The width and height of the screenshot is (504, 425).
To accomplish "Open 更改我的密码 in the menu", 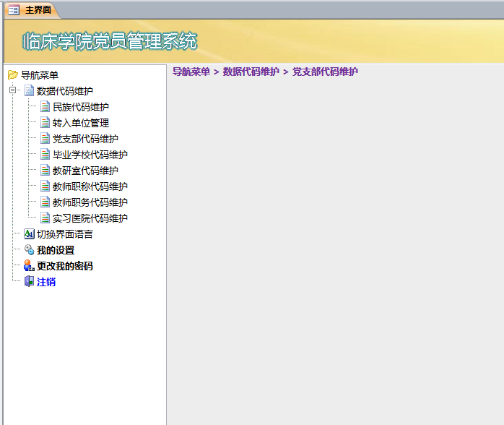I will pyautogui.click(x=64, y=266).
